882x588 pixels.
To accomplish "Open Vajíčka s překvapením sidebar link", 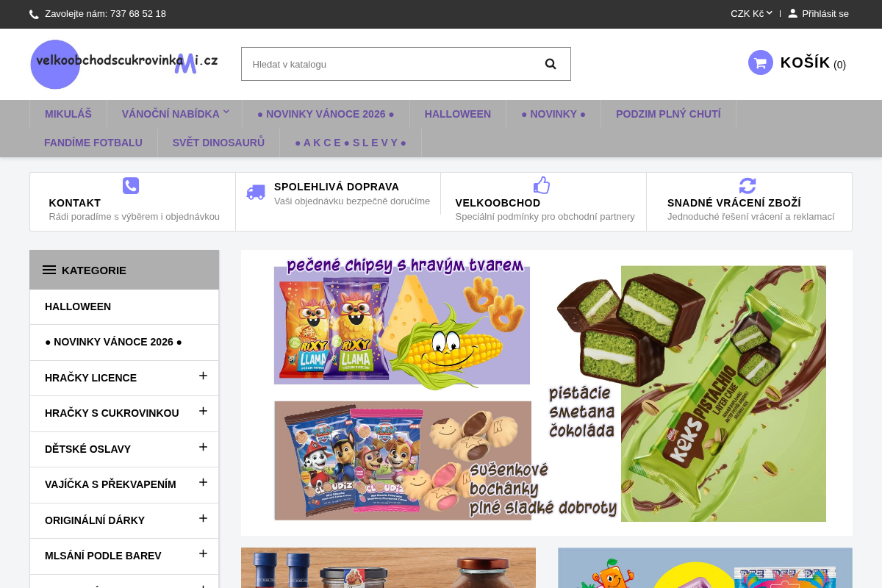I will pos(110,484).
